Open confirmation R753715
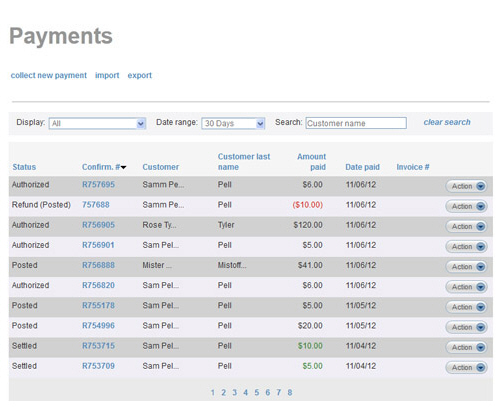 [x=98, y=346]
